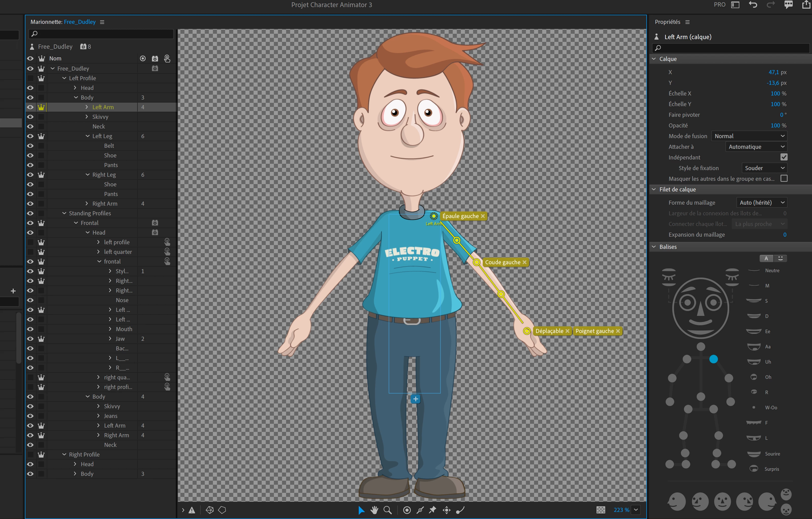Open the Mode de fusion Normal dropdown

(749, 136)
